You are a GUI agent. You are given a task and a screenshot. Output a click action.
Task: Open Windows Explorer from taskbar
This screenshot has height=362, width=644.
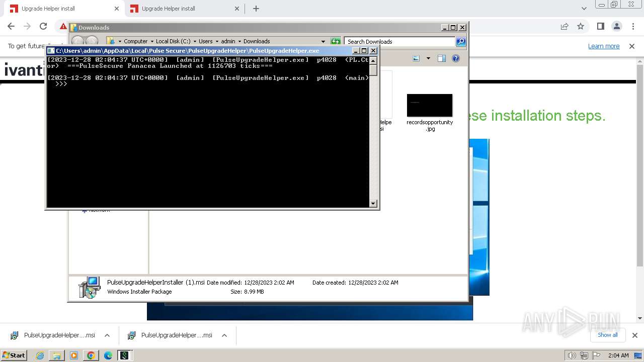pos(57,355)
